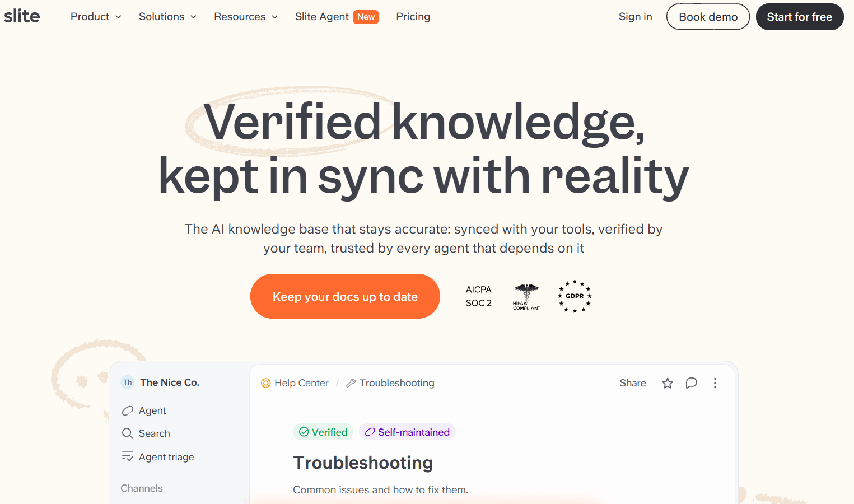Click the Verified checkmark icon
Screen dimensions: 854x504
pos(304,432)
